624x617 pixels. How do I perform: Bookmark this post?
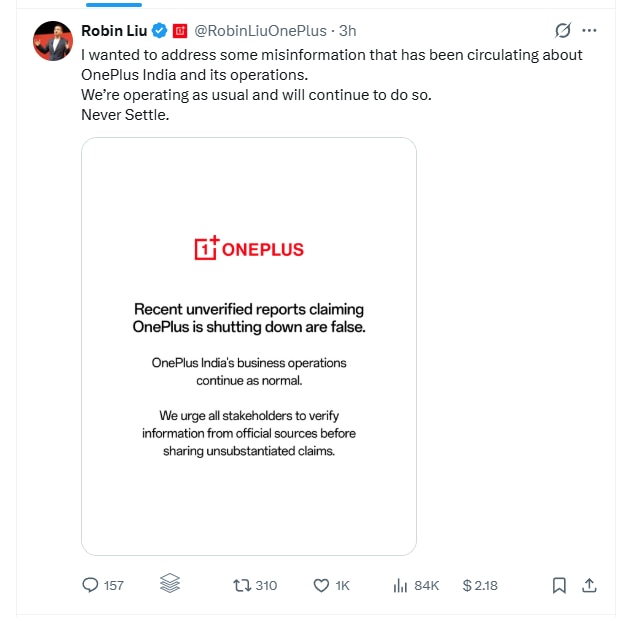click(560, 585)
